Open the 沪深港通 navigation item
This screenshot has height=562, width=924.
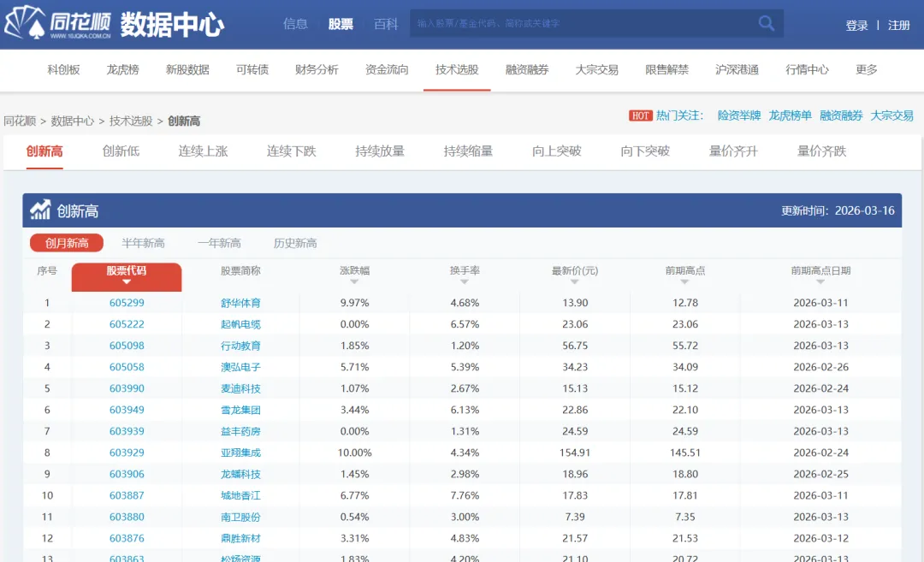click(737, 69)
